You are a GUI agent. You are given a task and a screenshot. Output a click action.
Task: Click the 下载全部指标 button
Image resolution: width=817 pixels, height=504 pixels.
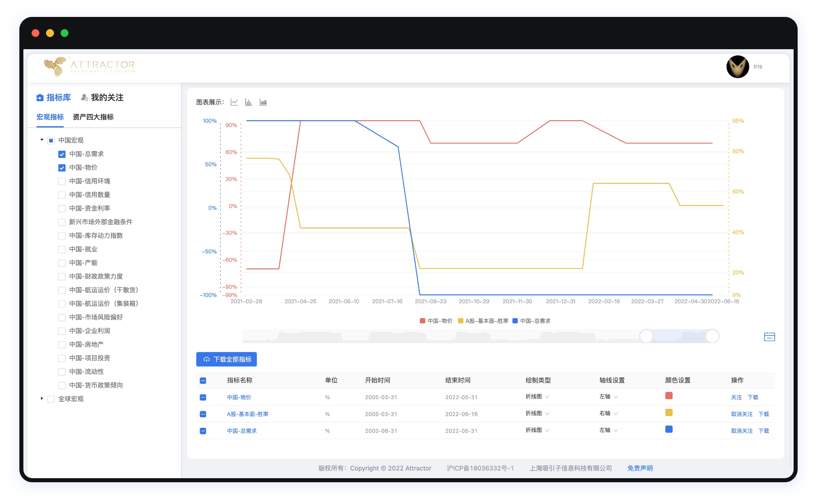(x=227, y=359)
